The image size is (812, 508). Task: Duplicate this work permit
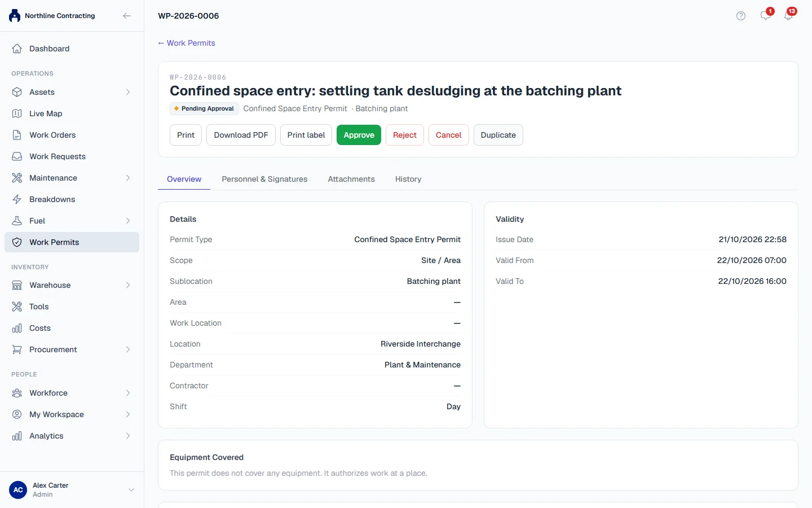point(498,135)
